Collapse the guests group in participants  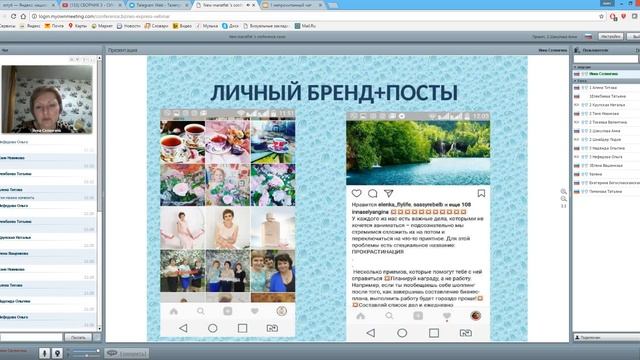576,81
